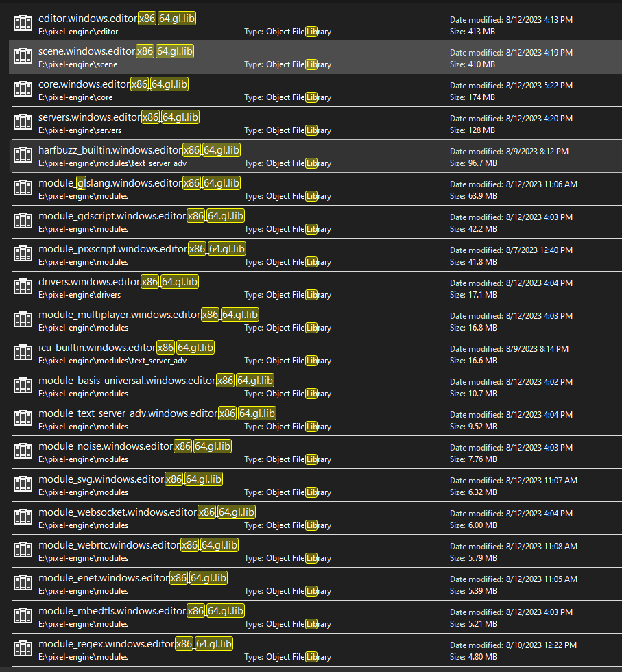Click the highlighted x86 text on editor.windows.editor
Image resolution: width=622 pixels, height=672 pixels.
click(x=147, y=18)
